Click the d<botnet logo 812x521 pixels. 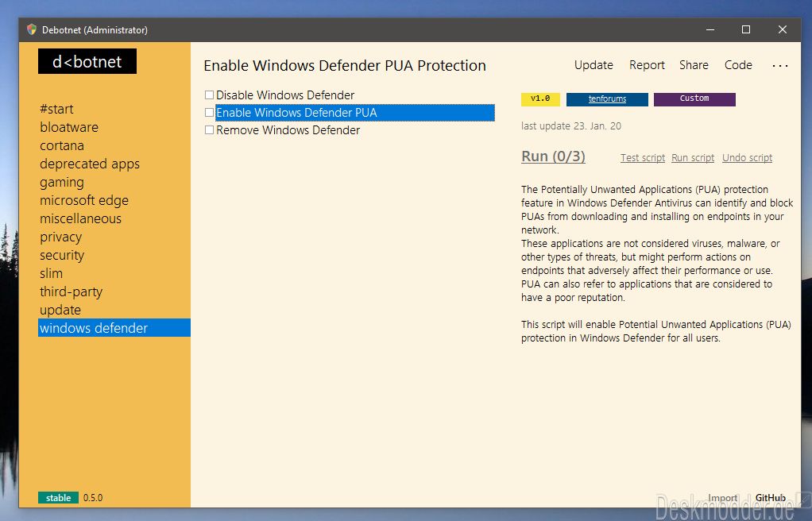click(x=87, y=62)
